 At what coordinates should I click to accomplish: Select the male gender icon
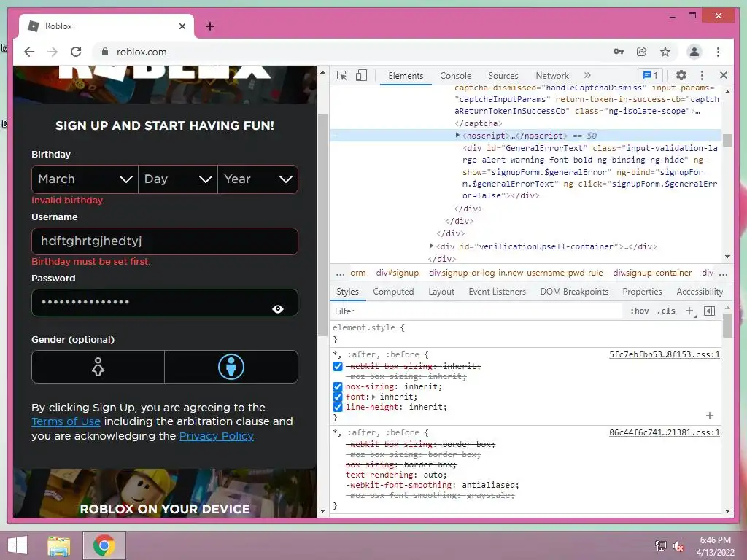231,367
